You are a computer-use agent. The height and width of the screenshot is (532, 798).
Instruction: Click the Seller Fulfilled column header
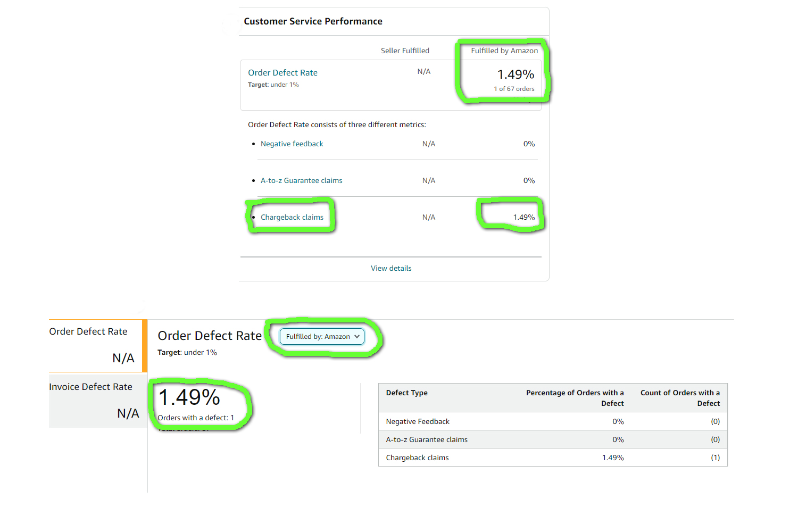(x=405, y=51)
